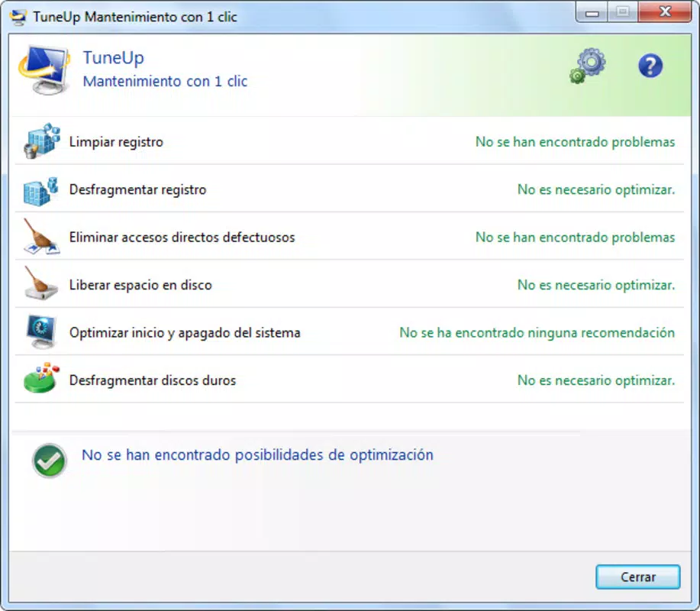Click Liberar espacio status: No es necesario optimizar
Screen dimensions: 700x611
tap(596, 285)
